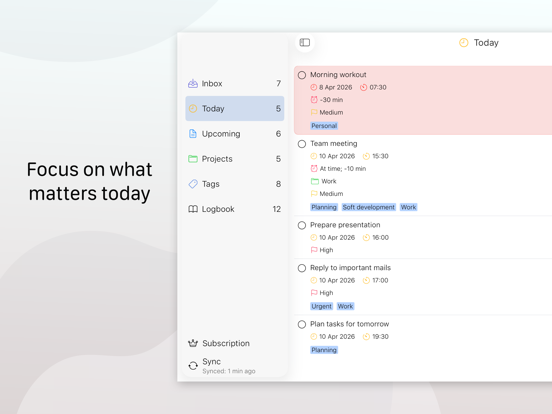The height and width of the screenshot is (414, 552).
Task: Click Team meeting alarm reminder icon
Action: 314,169
